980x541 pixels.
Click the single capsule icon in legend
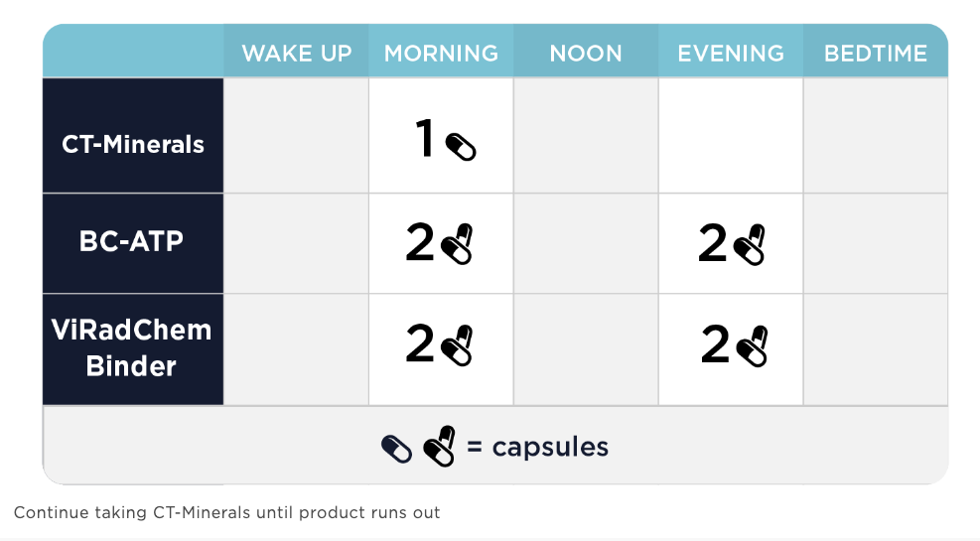pyautogui.click(x=396, y=449)
